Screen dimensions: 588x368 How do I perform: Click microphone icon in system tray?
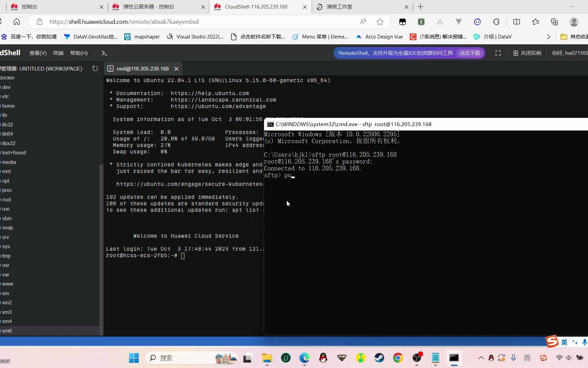(x=513, y=358)
